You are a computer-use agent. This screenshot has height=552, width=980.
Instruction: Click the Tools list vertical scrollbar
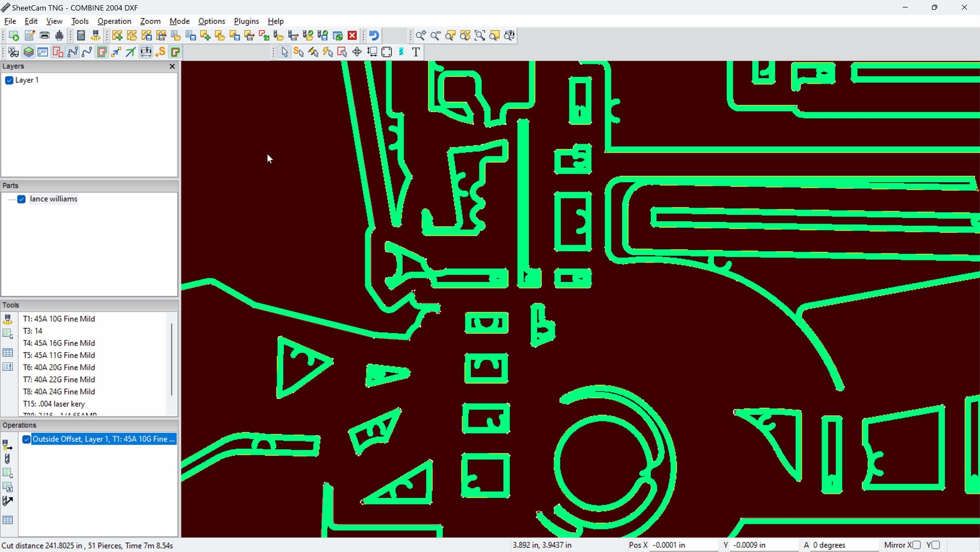click(171, 359)
